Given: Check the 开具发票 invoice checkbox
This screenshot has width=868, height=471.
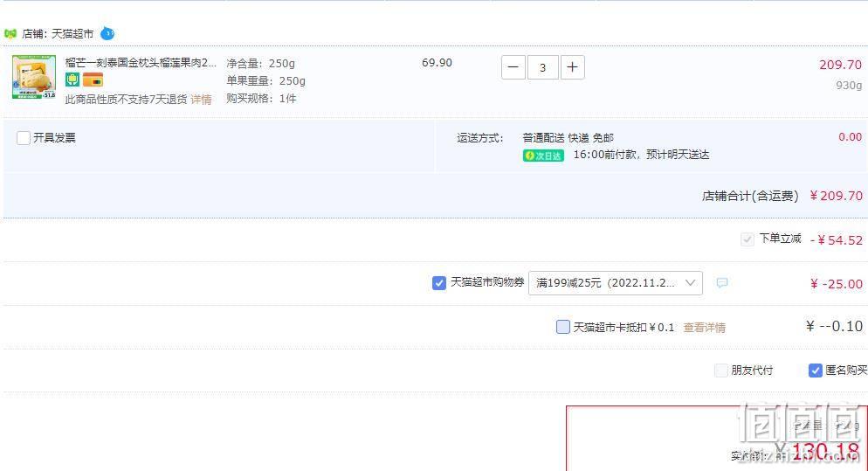Looking at the screenshot, I should tap(24, 138).
